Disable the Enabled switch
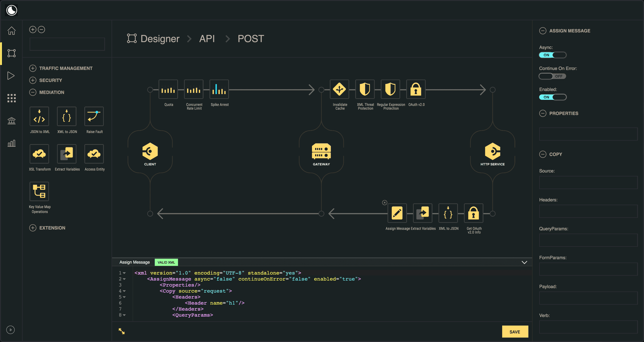644x342 pixels. [552, 97]
